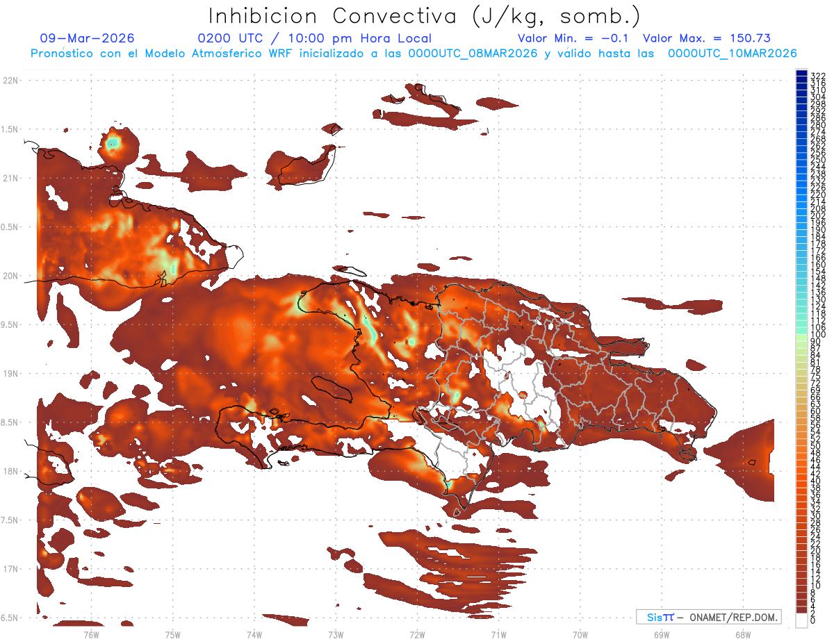Click the darkest blue swatch atop the color scale
The image size is (834, 644).
pos(801,73)
